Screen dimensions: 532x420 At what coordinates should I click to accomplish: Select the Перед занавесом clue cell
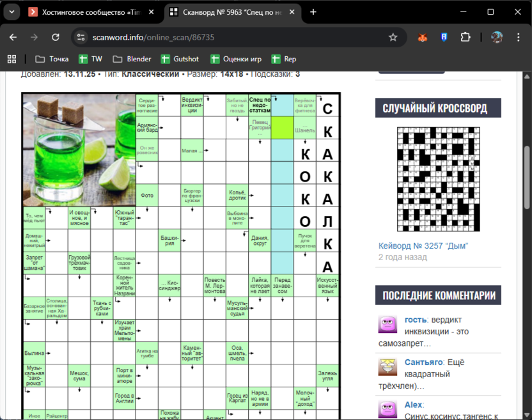[282, 286]
